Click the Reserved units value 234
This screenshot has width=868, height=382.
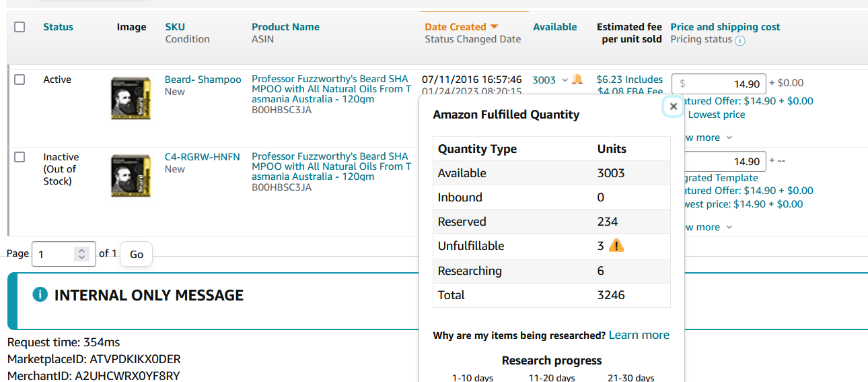click(608, 222)
